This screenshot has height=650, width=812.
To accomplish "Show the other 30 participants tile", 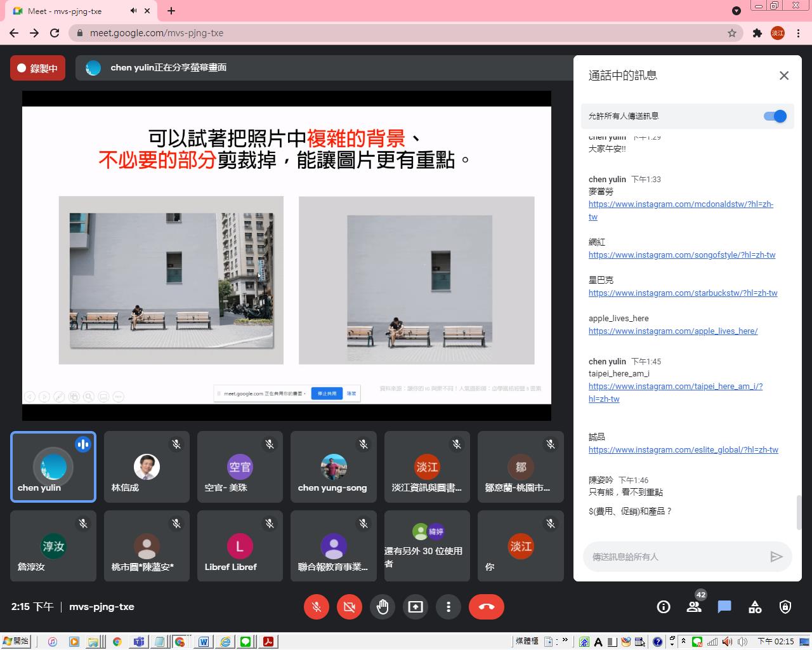I will pyautogui.click(x=427, y=546).
